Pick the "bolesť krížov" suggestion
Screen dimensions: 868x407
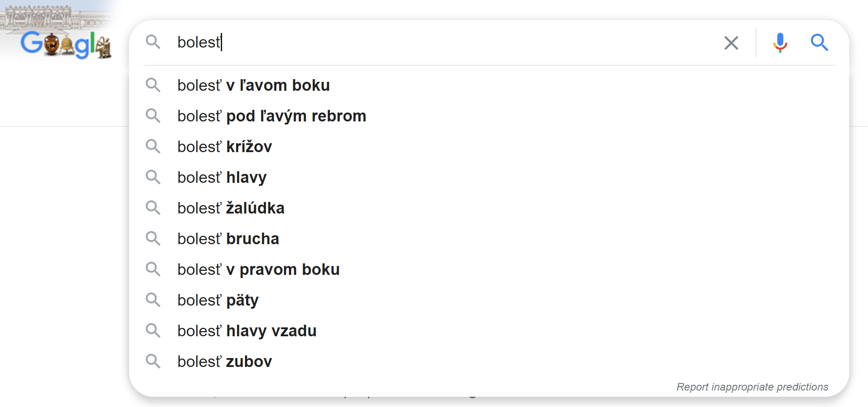224,147
